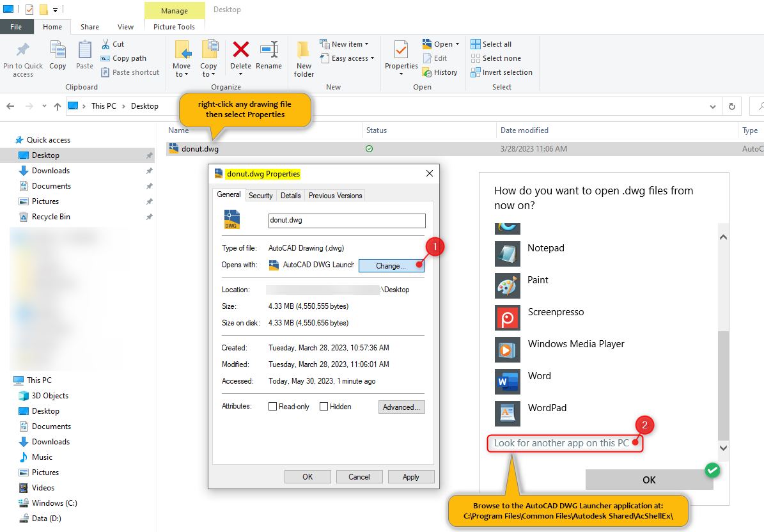Screen dimensions: 764x532
Task: Expand the Delete options arrow
Action: coord(240,75)
